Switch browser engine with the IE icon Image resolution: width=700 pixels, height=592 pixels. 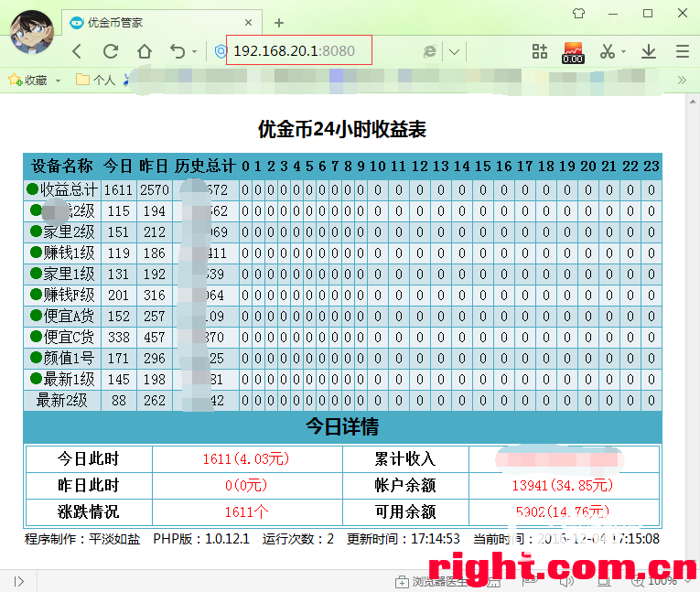429,51
